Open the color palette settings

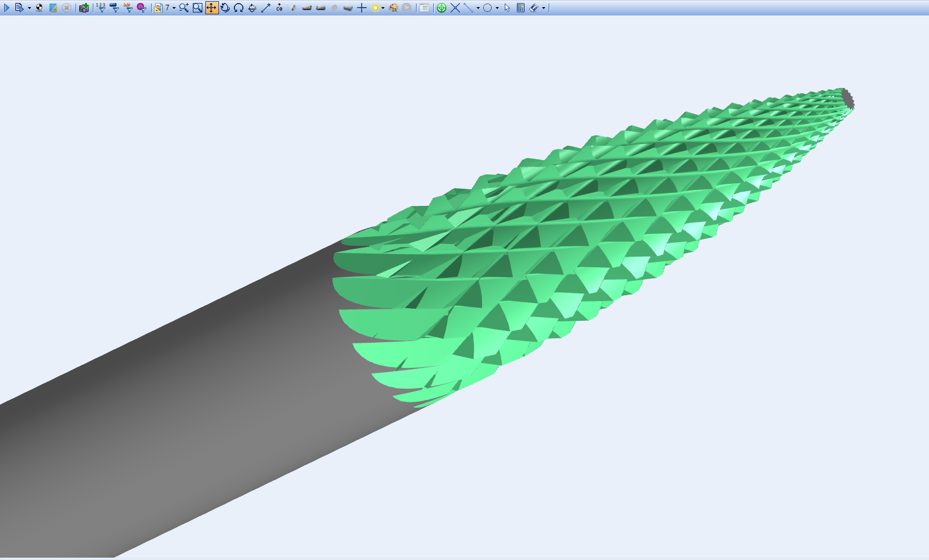coord(393,8)
